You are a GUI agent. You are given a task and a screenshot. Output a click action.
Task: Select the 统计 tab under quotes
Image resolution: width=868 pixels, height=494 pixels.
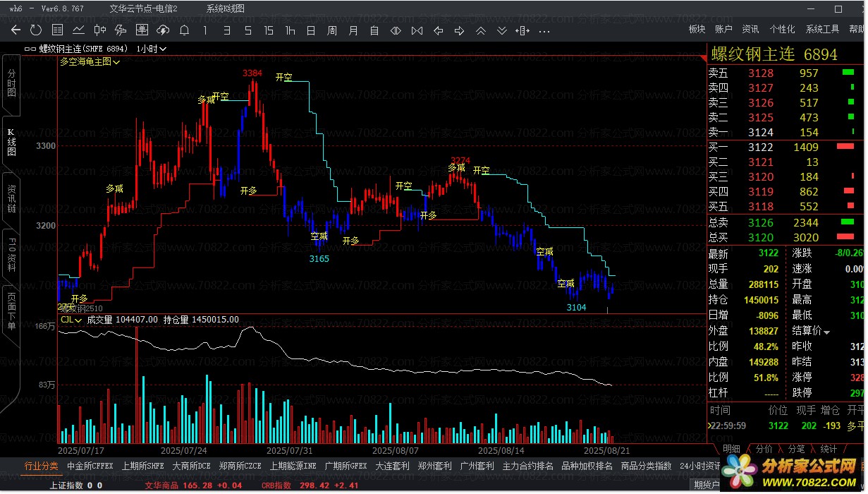(x=829, y=449)
